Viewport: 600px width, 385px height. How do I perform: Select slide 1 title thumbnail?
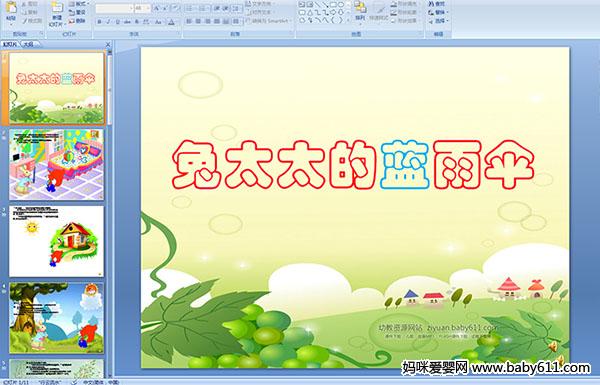[56, 88]
